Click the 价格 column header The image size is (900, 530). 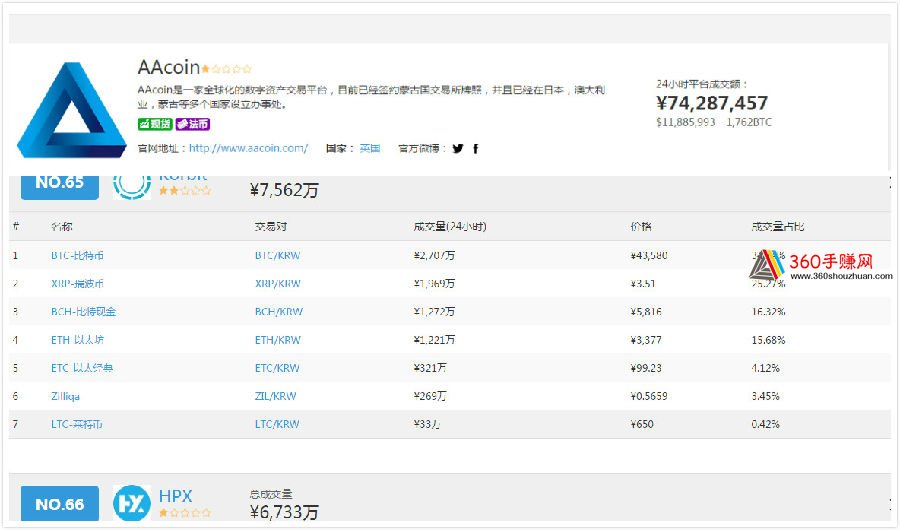pyautogui.click(x=641, y=227)
